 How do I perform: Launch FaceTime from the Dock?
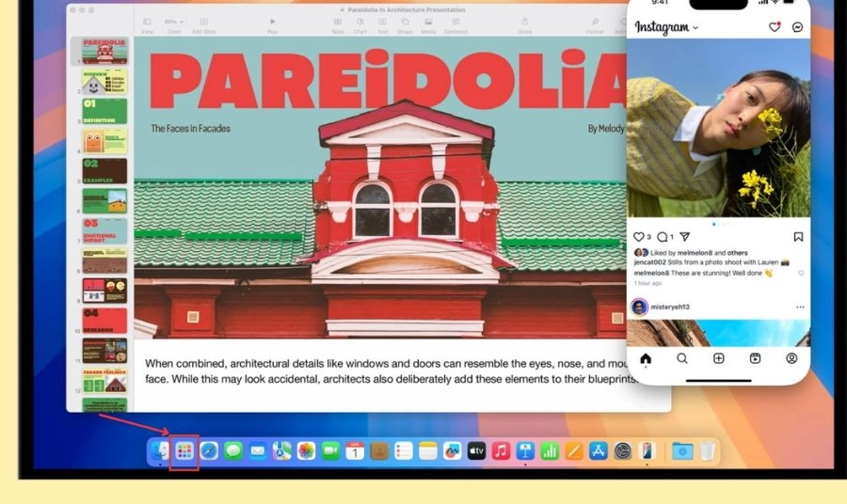330,450
